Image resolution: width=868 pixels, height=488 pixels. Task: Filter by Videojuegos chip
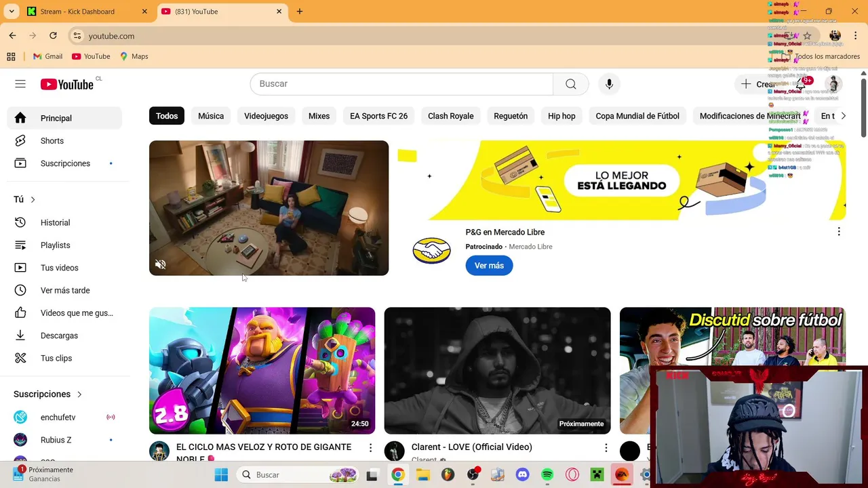click(x=266, y=116)
